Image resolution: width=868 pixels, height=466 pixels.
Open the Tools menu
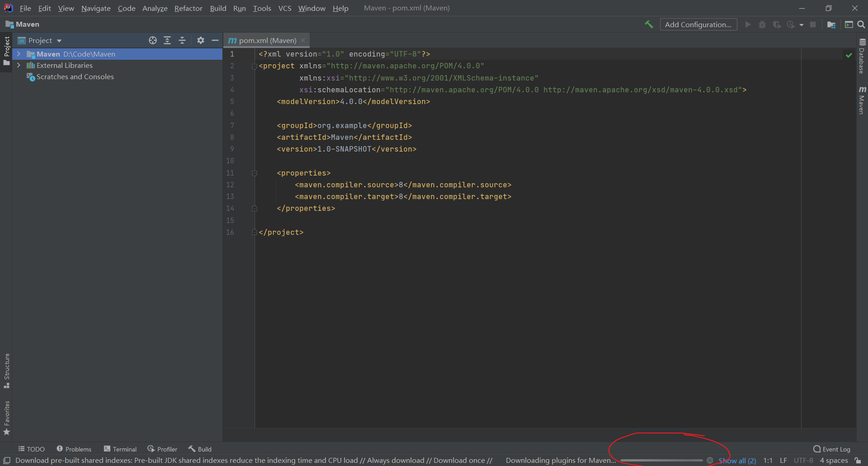(262, 8)
